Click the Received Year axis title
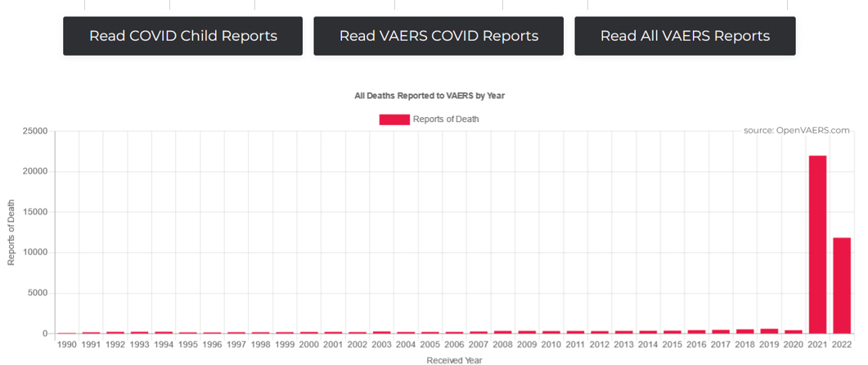 pyautogui.click(x=454, y=359)
